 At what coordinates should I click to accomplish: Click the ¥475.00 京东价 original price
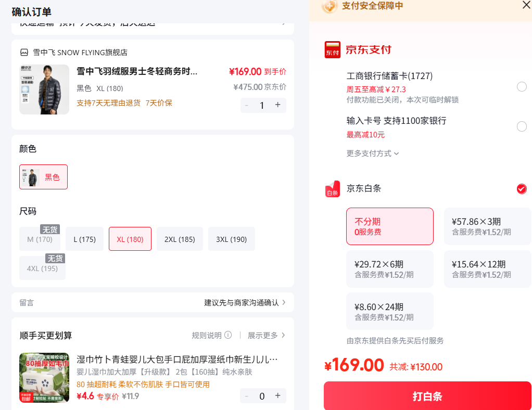click(x=260, y=87)
